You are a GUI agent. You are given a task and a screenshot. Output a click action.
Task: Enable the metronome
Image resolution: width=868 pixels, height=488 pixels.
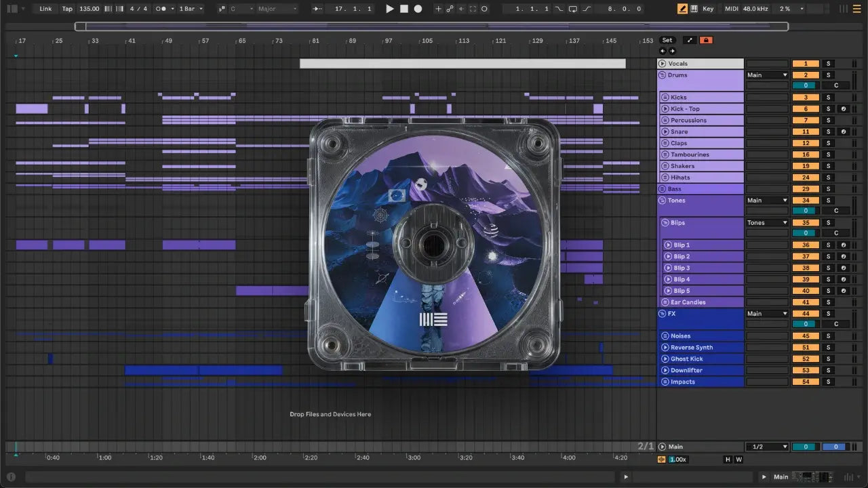pyautogui.click(x=162, y=9)
